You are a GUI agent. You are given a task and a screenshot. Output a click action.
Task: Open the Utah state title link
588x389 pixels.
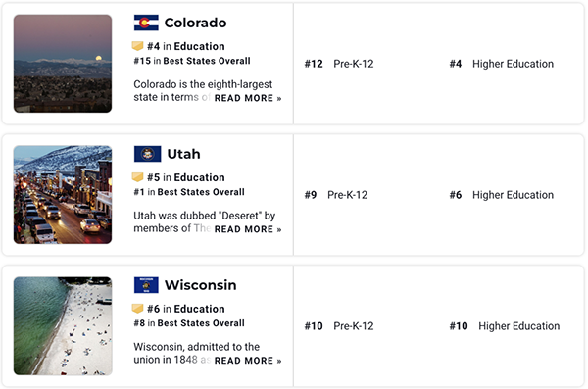point(184,154)
